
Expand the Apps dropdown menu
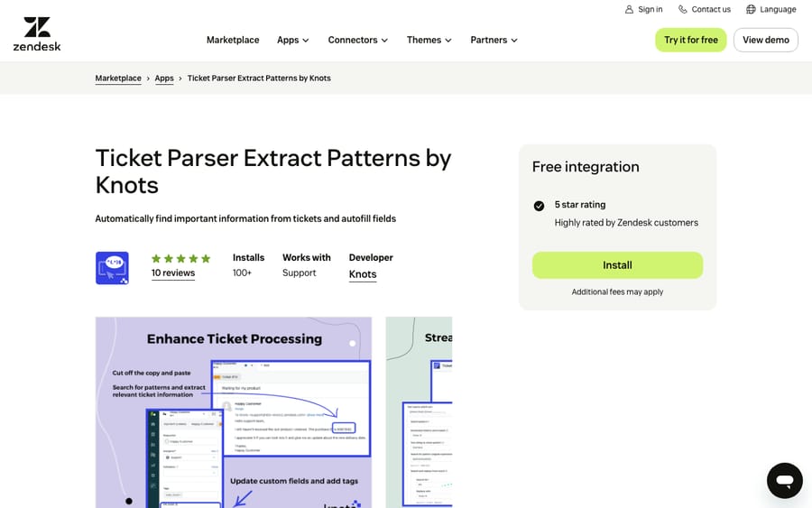(x=292, y=40)
